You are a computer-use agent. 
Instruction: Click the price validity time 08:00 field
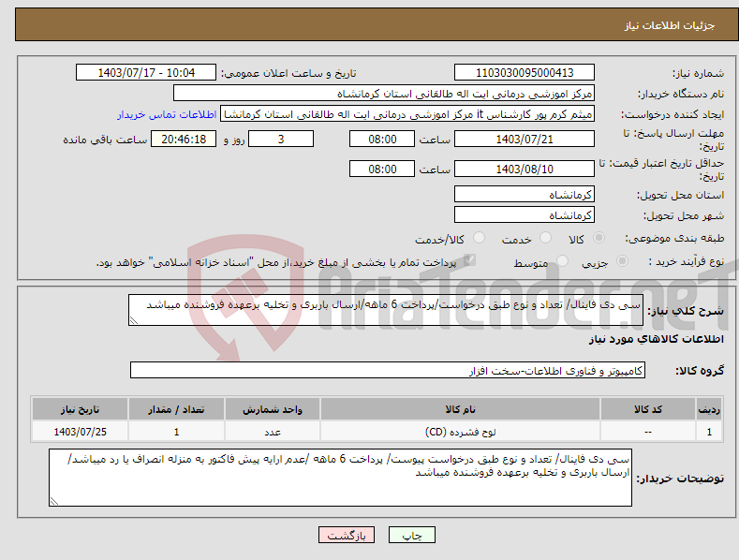[382, 169]
